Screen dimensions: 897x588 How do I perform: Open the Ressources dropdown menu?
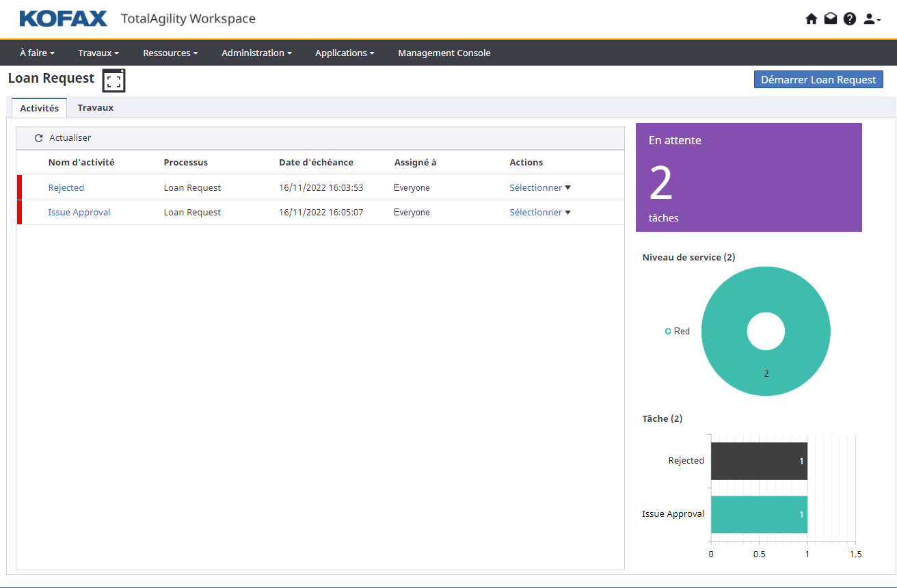[170, 53]
